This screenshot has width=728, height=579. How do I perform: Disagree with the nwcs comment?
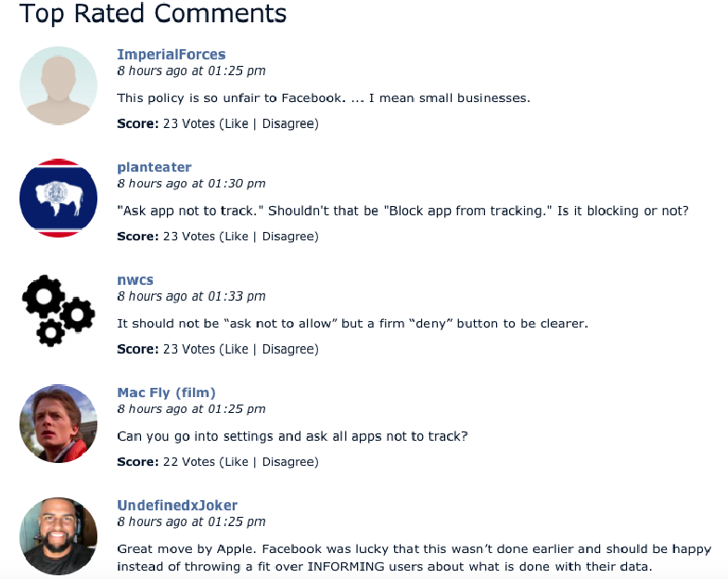coord(287,350)
